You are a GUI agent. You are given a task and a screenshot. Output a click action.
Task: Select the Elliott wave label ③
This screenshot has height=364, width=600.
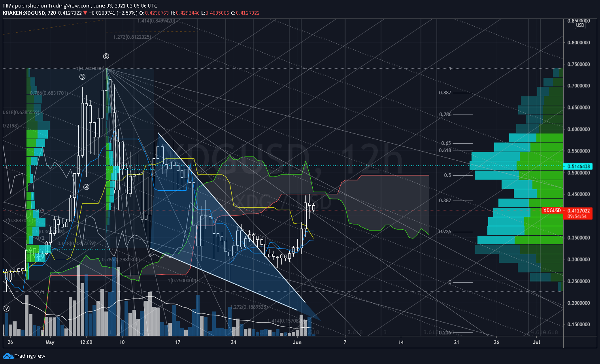click(82, 77)
